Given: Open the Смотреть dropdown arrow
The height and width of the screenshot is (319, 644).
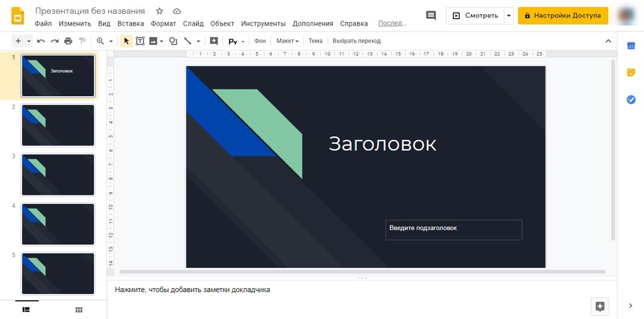Looking at the screenshot, I should [x=508, y=16].
